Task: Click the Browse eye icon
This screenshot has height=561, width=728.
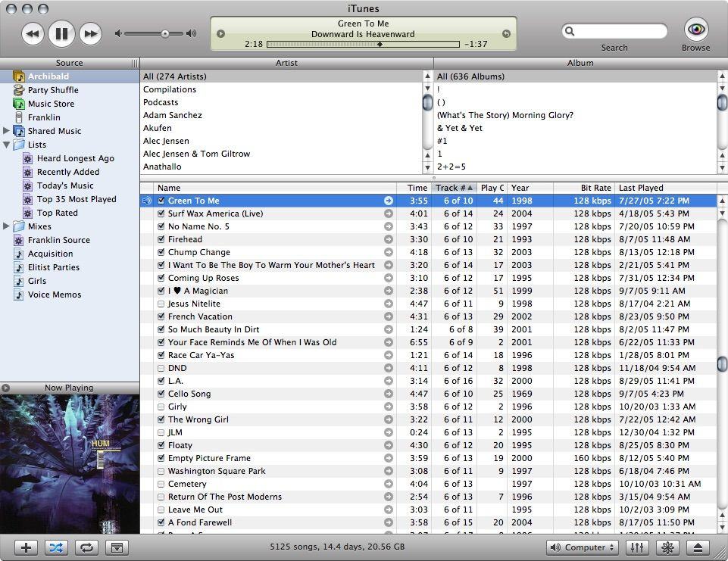Action: click(695, 30)
